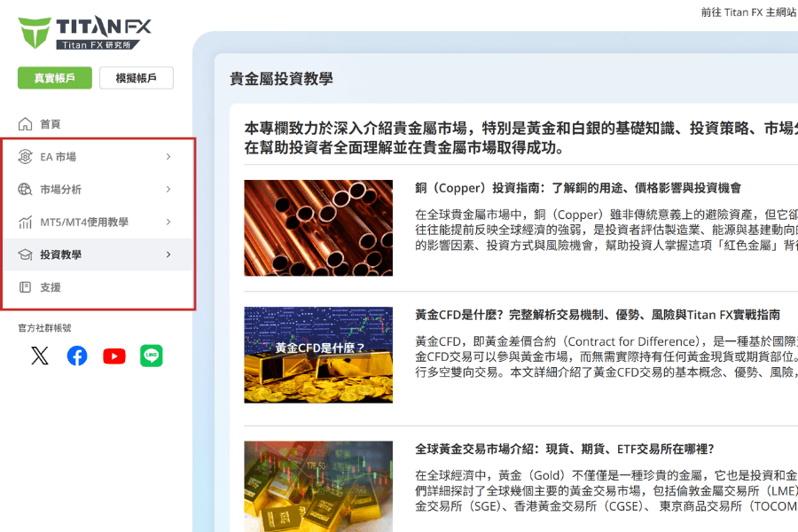Screen dimensions: 798x532
Task: Go to 首頁 in the sidebar
Action: pyautogui.click(x=51, y=124)
